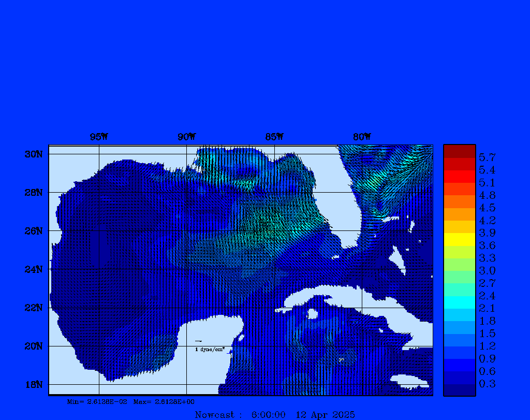Viewport: 530px width, 420px height.
Task: Click the 85W longitude label
Action: tap(274, 137)
